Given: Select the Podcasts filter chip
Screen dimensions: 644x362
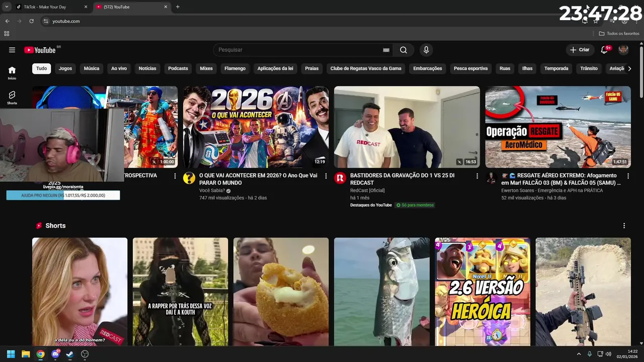Looking at the screenshot, I should 178,68.
